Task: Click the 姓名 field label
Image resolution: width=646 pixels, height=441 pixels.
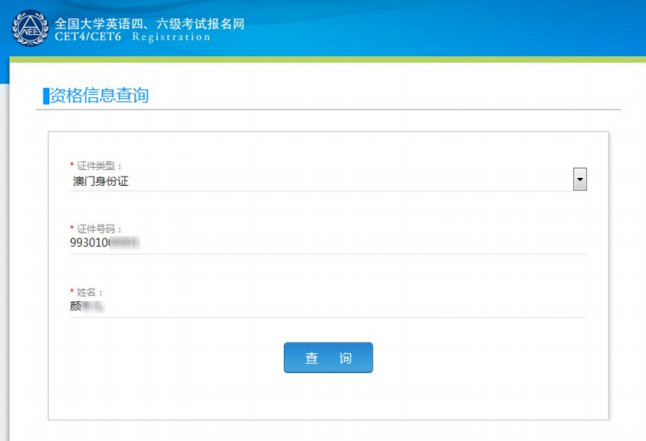Action: (90, 292)
